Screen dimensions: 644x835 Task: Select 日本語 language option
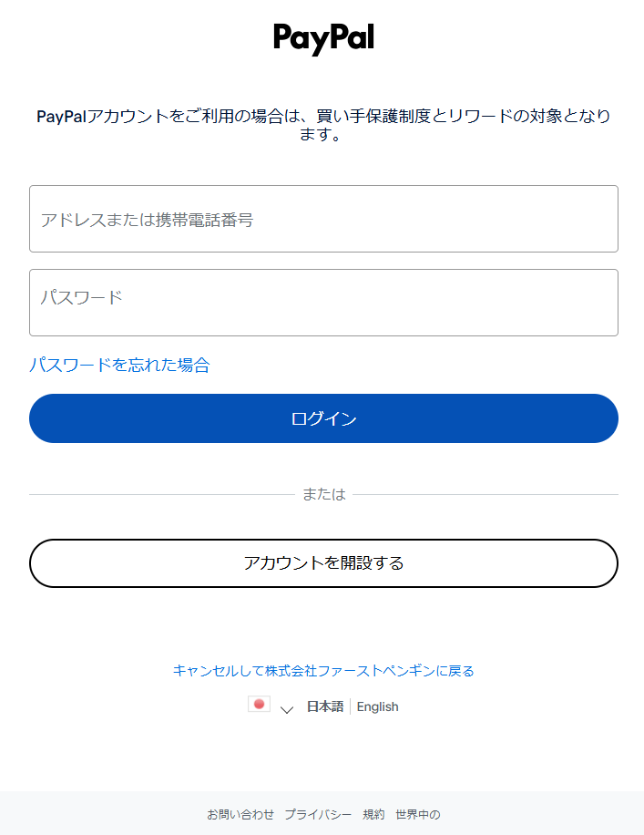click(325, 706)
